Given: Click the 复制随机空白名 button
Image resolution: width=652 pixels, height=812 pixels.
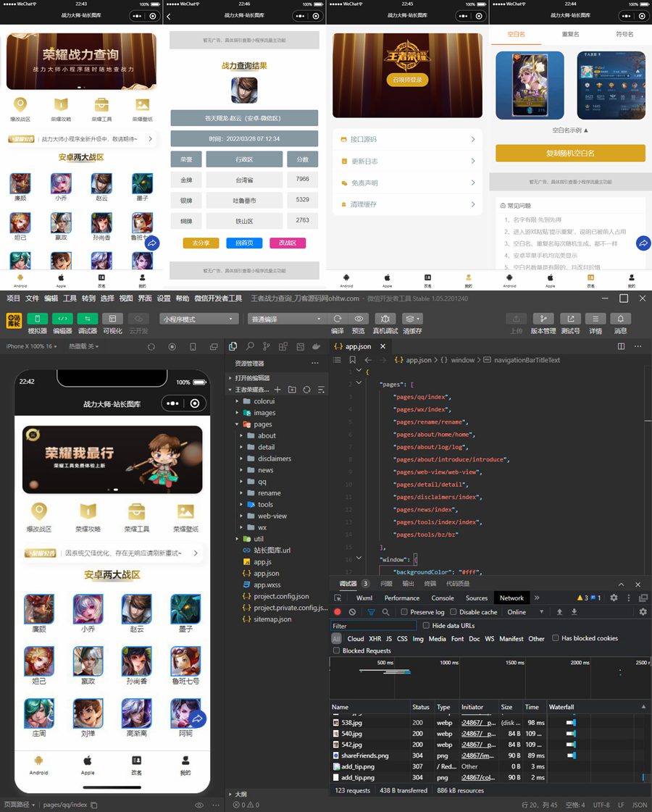Looking at the screenshot, I should 570,154.
